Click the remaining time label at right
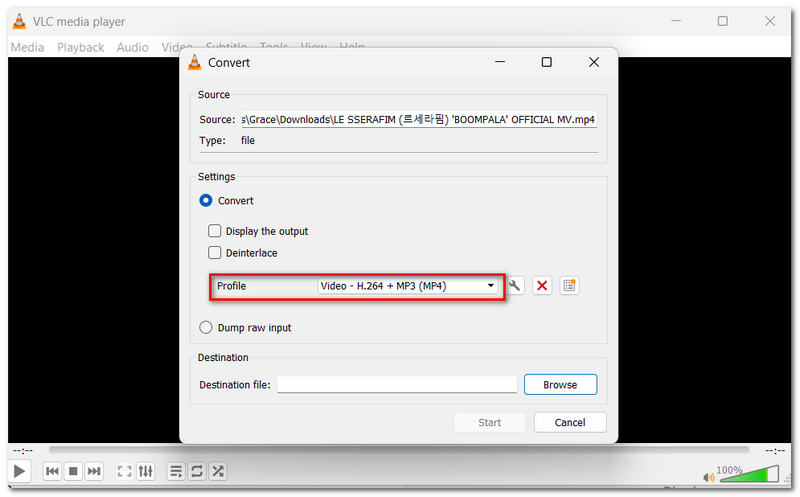The width and height of the screenshot is (800, 497). pyautogui.click(x=775, y=451)
